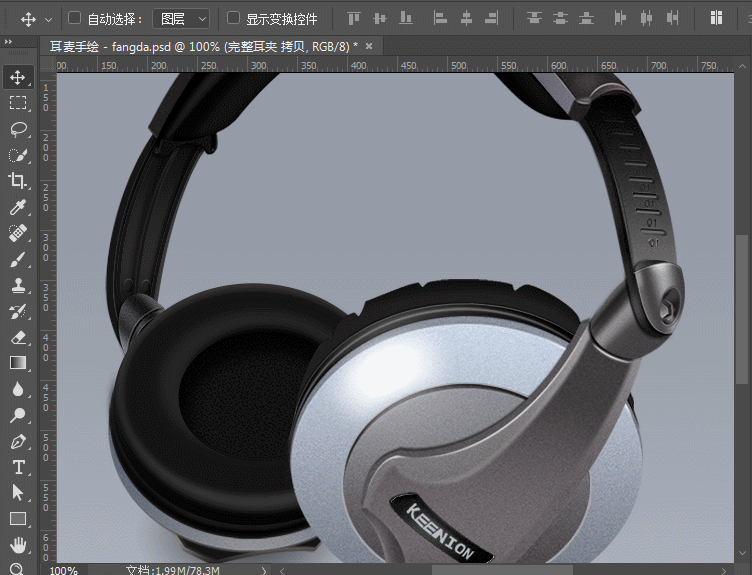752x575 pixels.
Task: Select the Move tool in the toolbox
Action: click(18, 77)
